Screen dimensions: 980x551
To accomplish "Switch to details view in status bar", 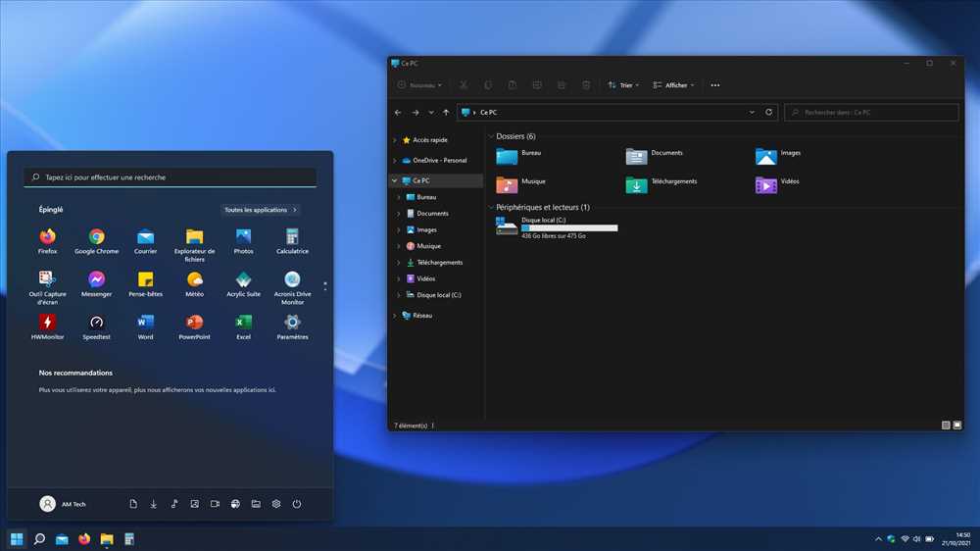I will click(x=946, y=426).
